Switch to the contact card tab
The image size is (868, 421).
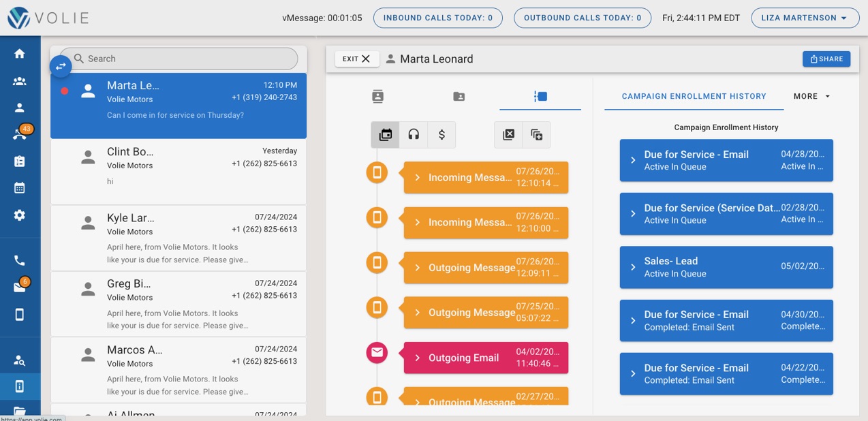click(x=377, y=97)
